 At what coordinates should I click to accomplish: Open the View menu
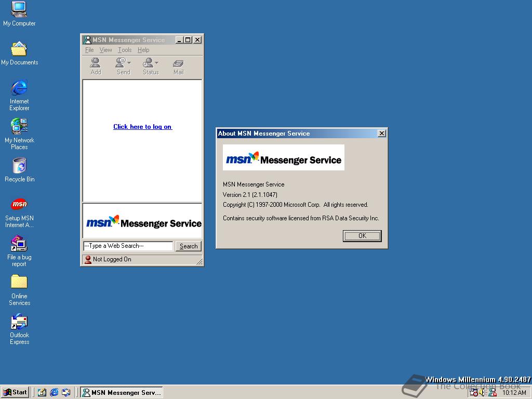point(105,50)
